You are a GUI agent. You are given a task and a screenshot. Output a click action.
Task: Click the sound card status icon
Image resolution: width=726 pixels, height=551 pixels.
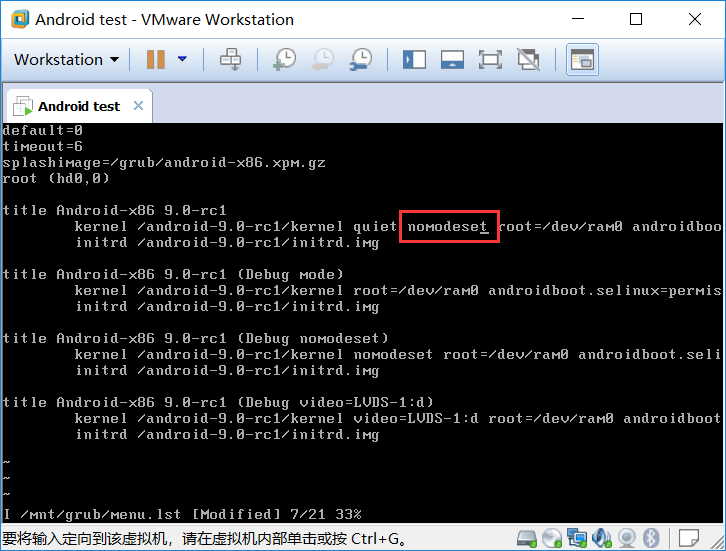pos(602,538)
